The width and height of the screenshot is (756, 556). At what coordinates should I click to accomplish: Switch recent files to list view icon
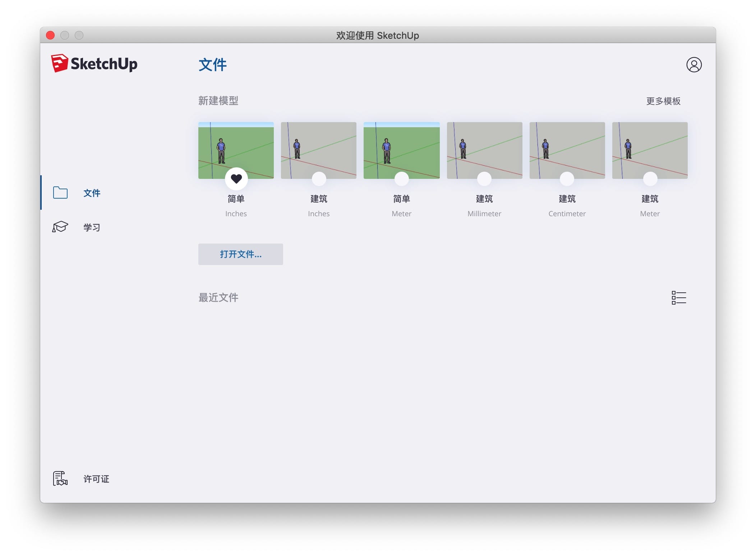tap(679, 298)
